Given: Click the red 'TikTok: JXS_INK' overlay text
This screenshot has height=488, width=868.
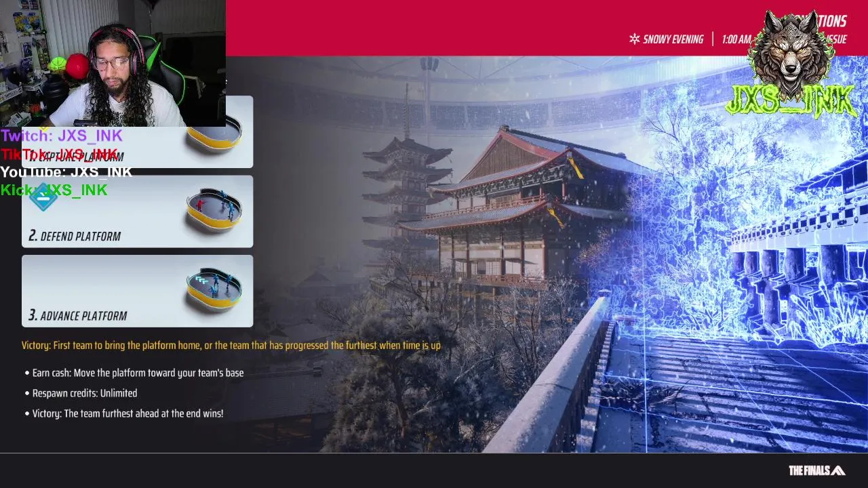Looking at the screenshot, I should point(60,155).
